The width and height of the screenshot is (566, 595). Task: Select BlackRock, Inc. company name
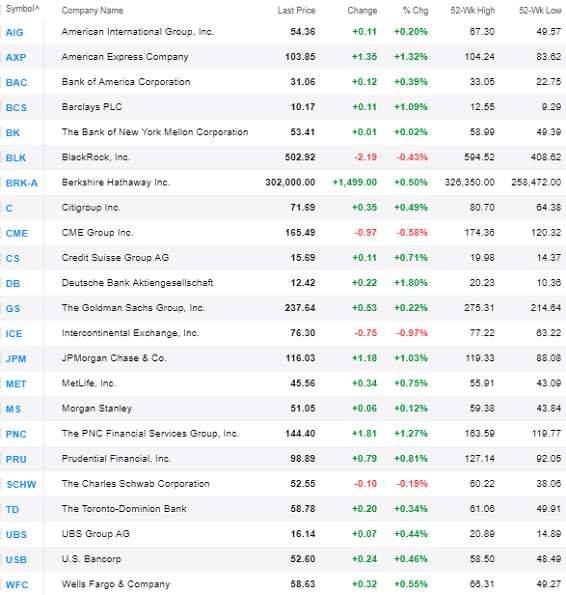coord(96,157)
